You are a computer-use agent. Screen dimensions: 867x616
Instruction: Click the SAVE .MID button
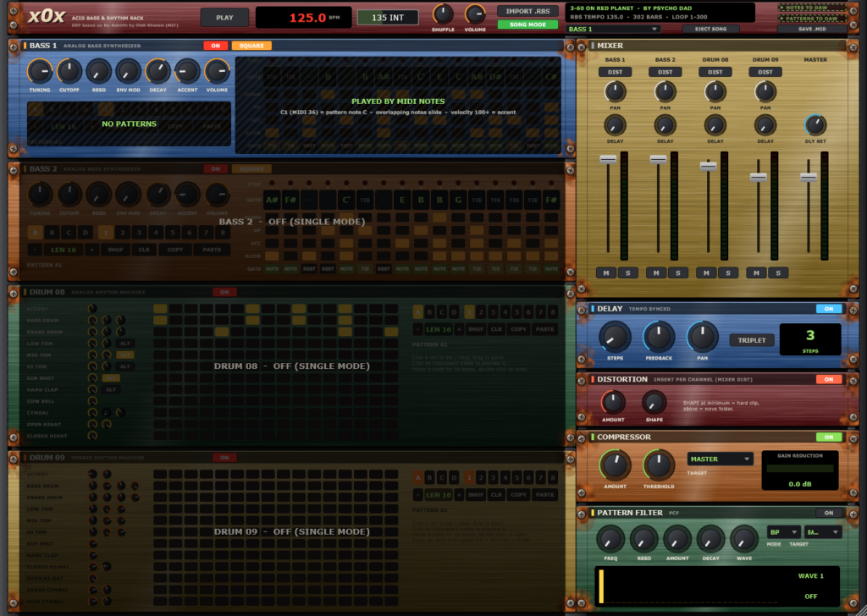pyautogui.click(x=812, y=30)
